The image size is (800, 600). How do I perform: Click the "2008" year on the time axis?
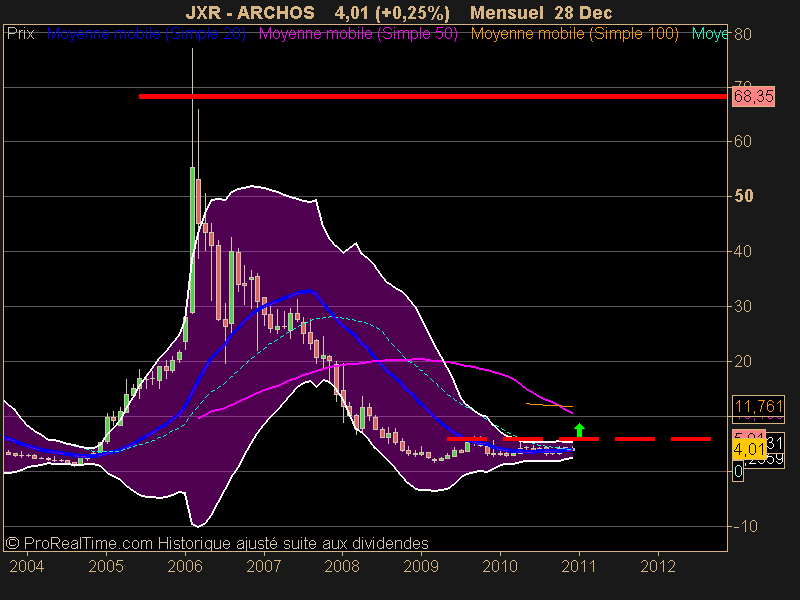[x=342, y=566]
